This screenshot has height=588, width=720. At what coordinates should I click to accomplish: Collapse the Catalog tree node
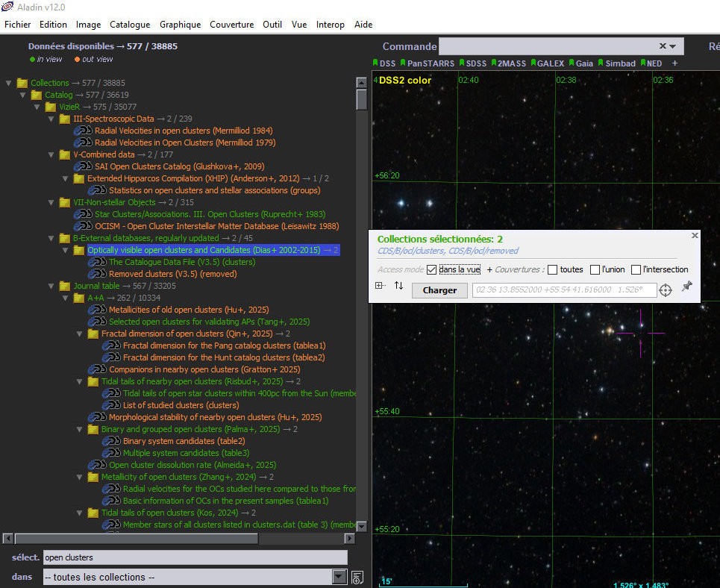click(22, 95)
